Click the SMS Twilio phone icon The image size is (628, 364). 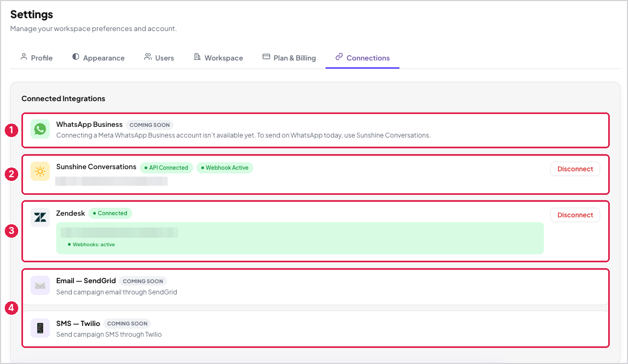click(x=40, y=328)
